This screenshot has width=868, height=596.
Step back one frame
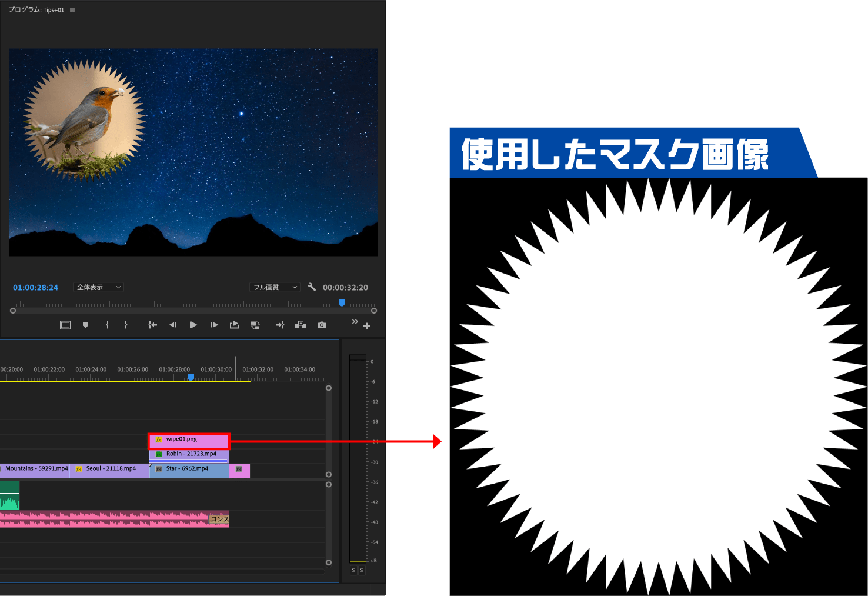click(x=173, y=325)
